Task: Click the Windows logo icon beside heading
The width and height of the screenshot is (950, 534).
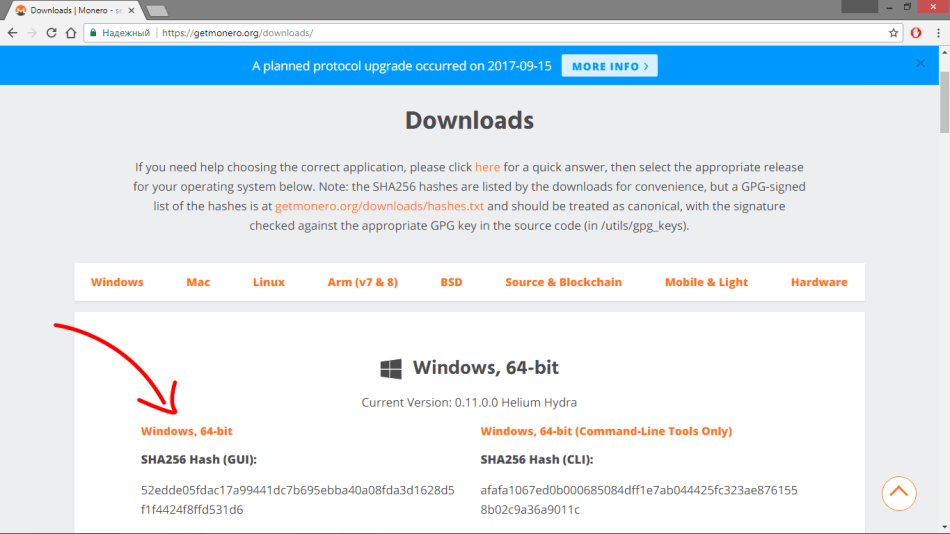Action: coord(391,368)
